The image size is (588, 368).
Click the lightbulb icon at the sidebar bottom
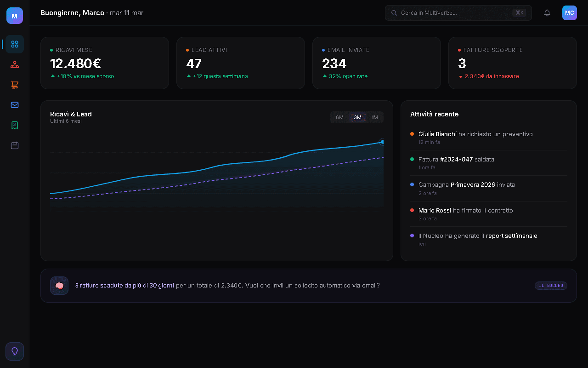[14, 351]
